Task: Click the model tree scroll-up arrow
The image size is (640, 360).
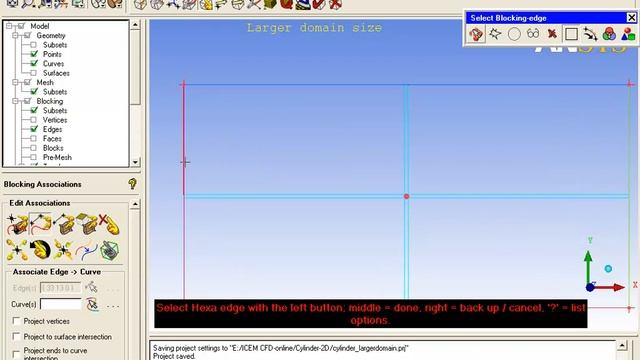Action: 135,25
